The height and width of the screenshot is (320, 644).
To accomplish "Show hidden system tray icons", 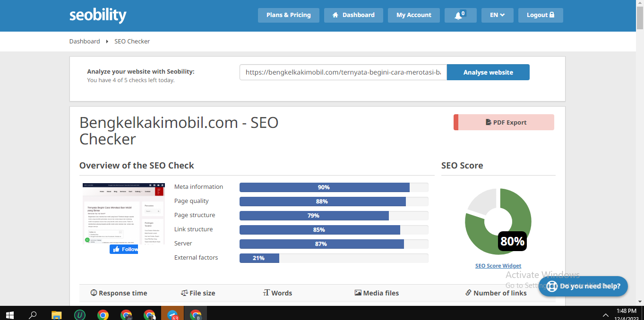I will pos(606,315).
